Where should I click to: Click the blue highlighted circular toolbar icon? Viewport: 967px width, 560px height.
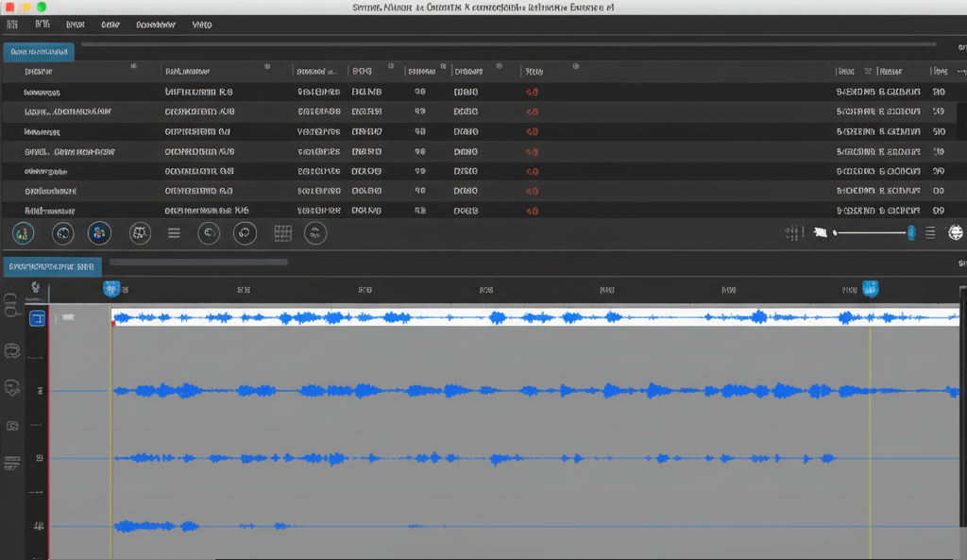pos(99,232)
